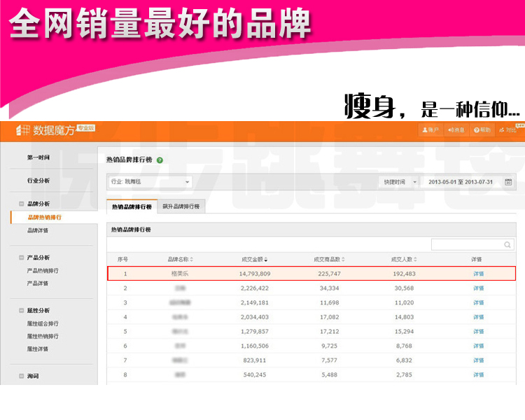The width and height of the screenshot is (525, 420).
Task: Select 产品详情 in the sidebar
Action: click(x=38, y=283)
